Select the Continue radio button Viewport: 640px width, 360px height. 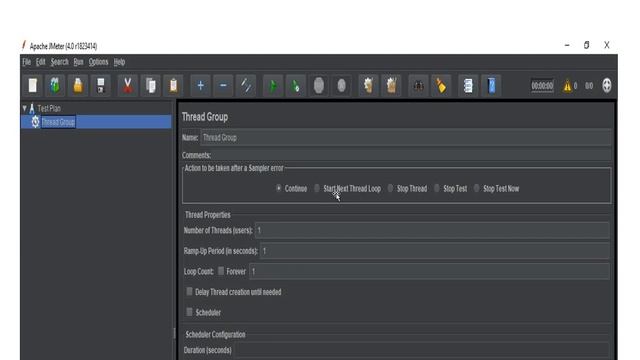point(278,188)
